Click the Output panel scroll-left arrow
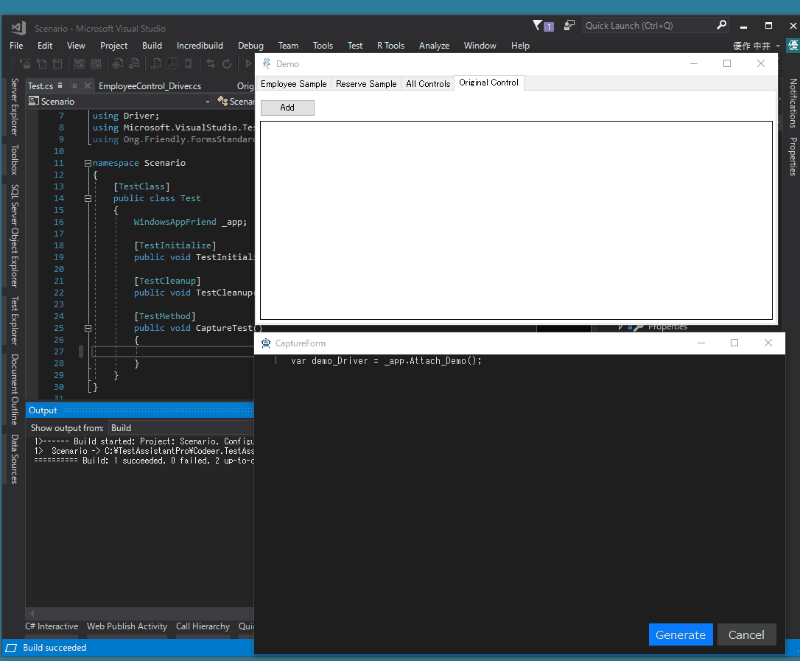 point(32,614)
